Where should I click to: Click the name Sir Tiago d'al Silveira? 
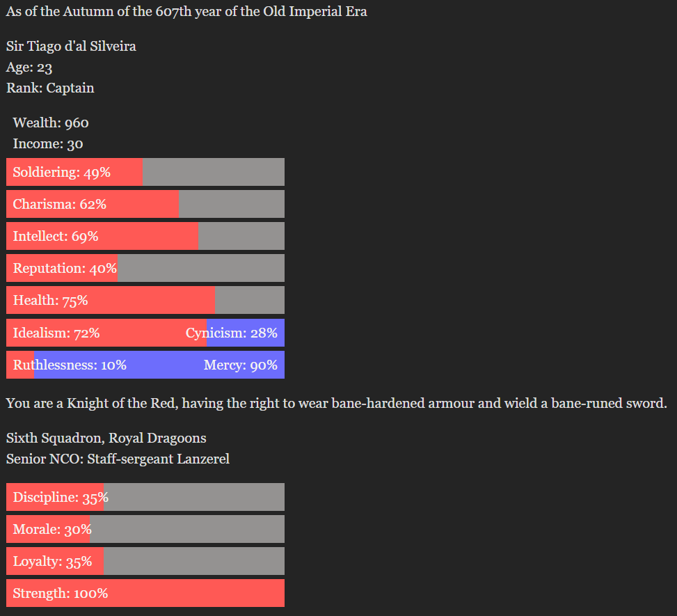click(71, 47)
